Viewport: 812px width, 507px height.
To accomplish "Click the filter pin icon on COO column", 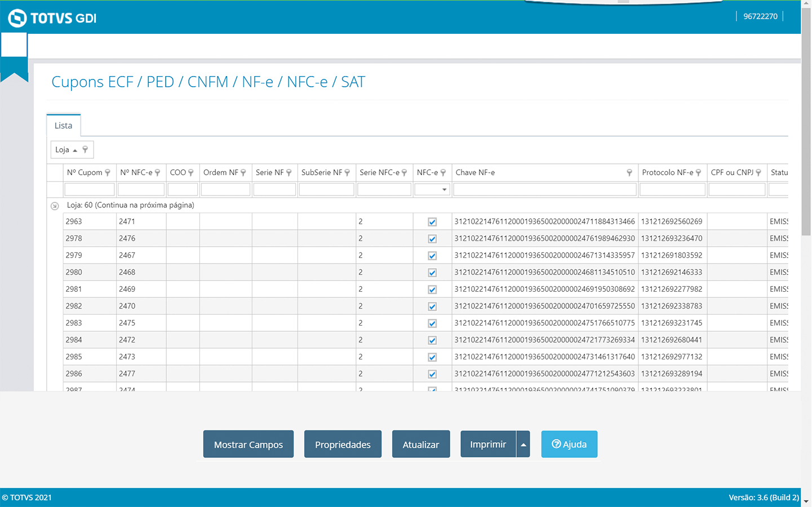I will (x=191, y=173).
